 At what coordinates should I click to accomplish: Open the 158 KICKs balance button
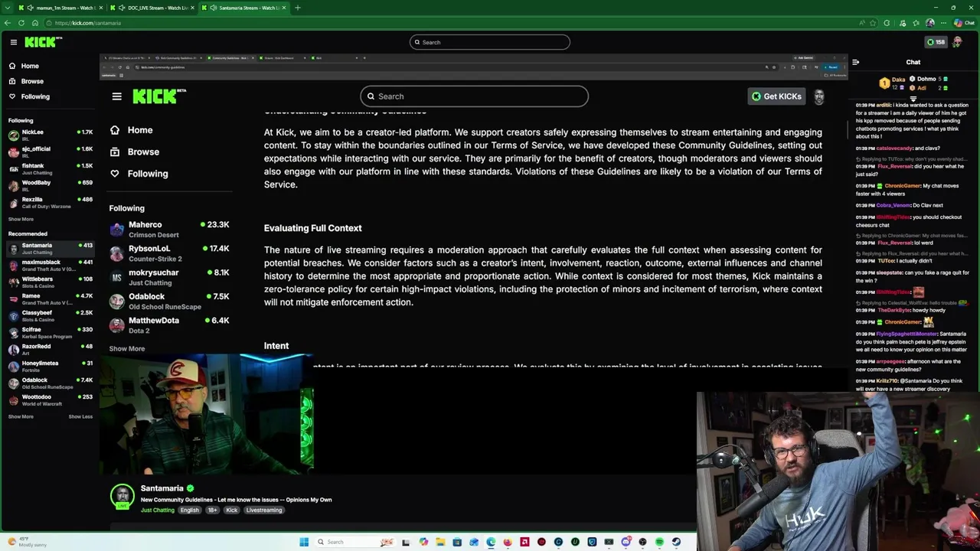[x=936, y=42]
